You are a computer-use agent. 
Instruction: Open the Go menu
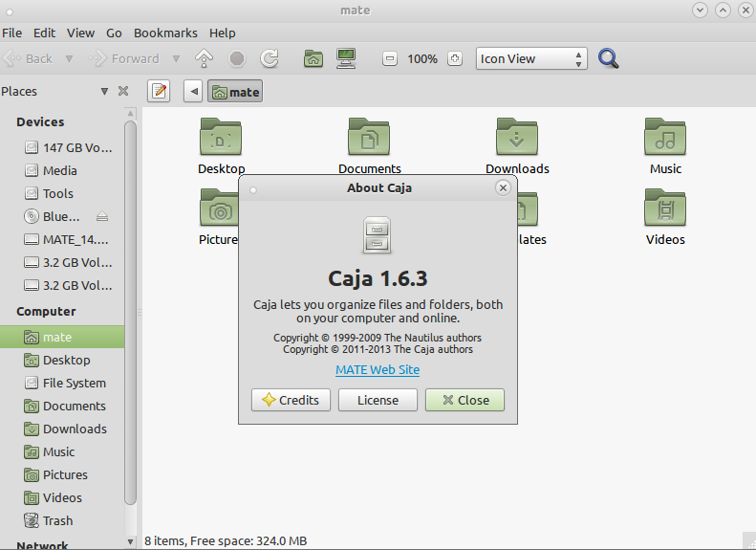pos(114,33)
